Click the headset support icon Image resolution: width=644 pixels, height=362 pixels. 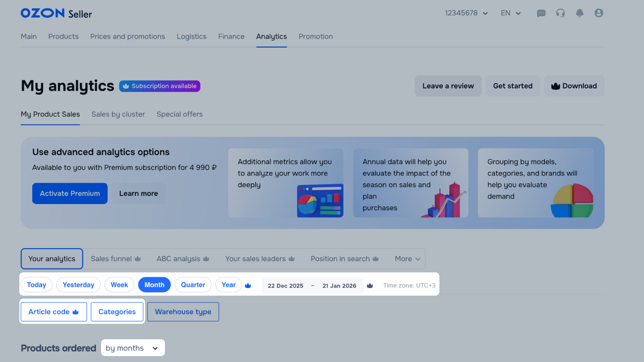(560, 13)
